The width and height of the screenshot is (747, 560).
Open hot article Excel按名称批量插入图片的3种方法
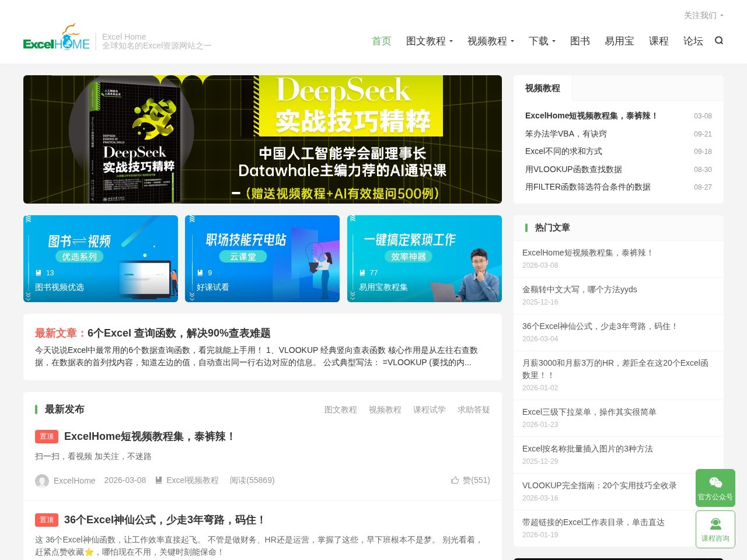[588, 449]
